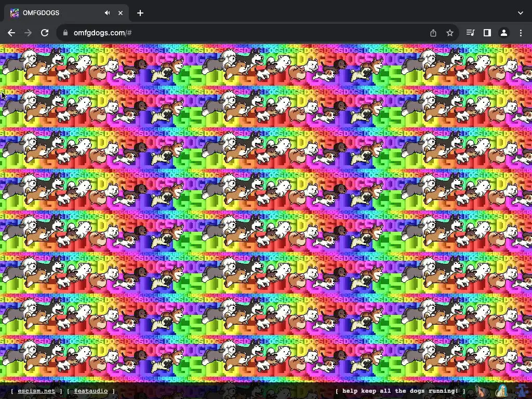Open the Chrome three-dot menu
Image resolution: width=532 pixels, height=399 pixels.
521,33
